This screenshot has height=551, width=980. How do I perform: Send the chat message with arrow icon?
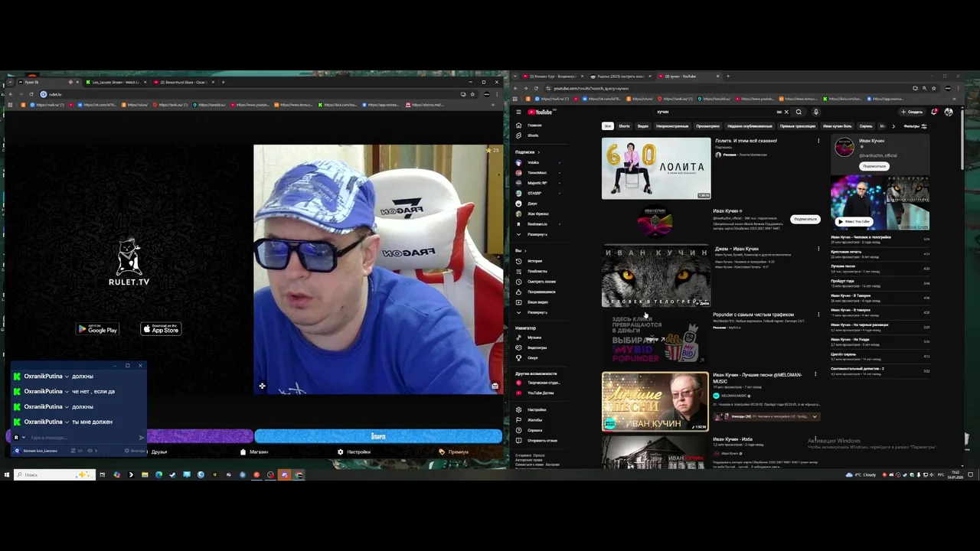pos(141,438)
